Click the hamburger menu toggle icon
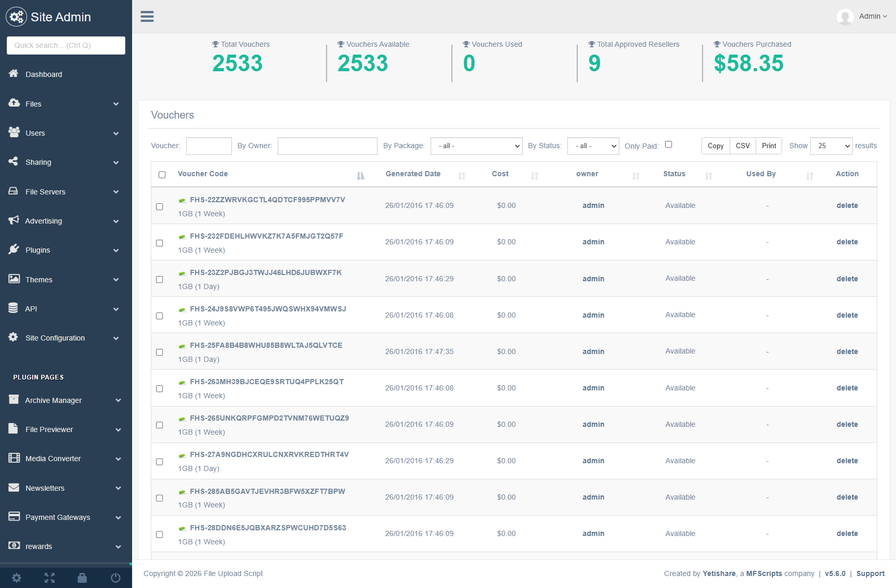The width and height of the screenshot is (896, 588). (x=147, y=17)
